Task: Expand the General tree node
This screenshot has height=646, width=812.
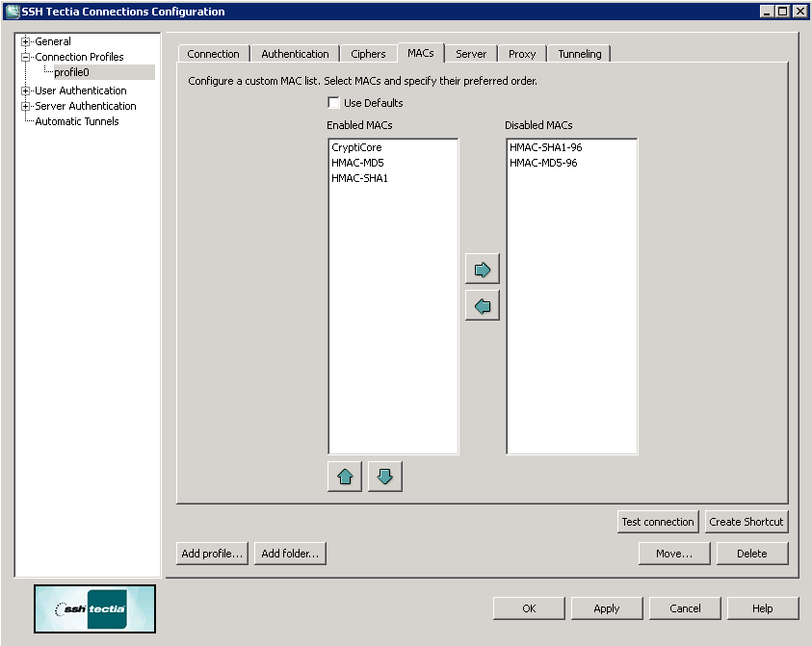Action: click(x=26, y=41)
